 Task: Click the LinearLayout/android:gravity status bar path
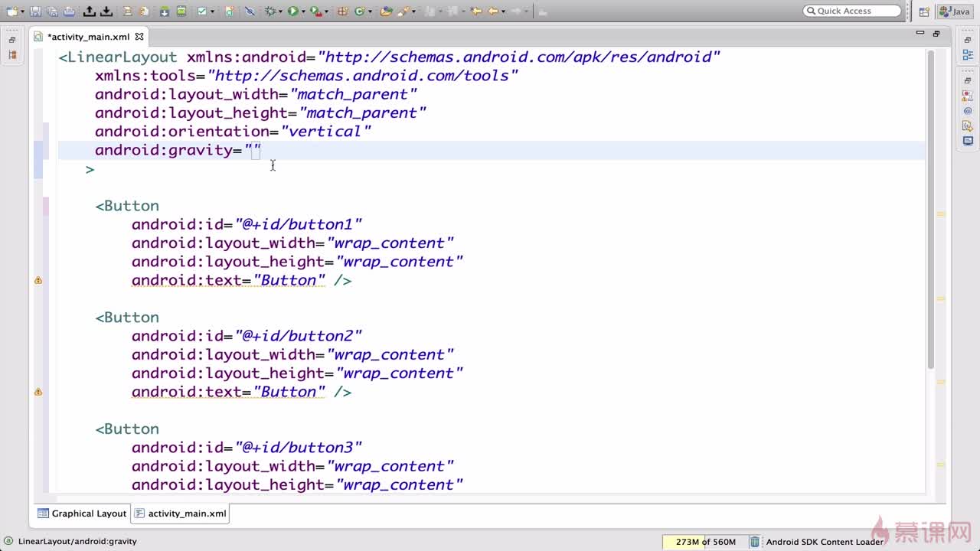click(x=77, y=542)
